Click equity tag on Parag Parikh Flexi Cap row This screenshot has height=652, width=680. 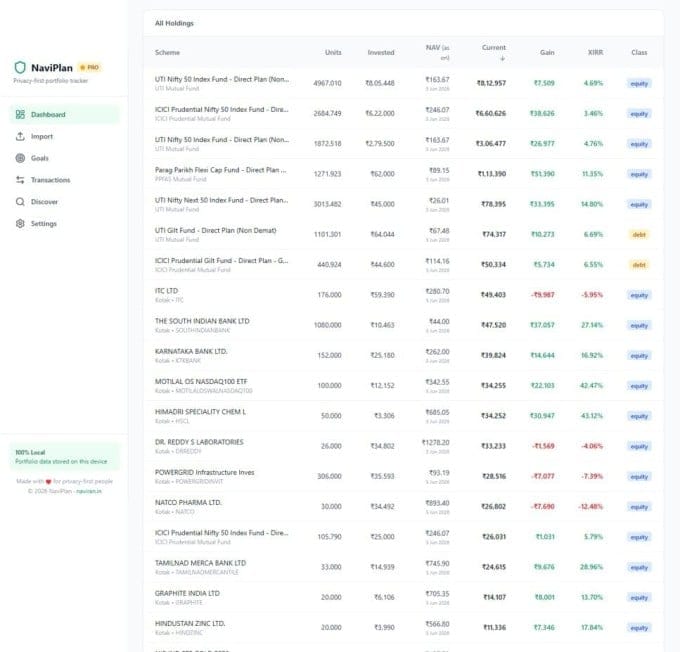(x=639, y=174)
